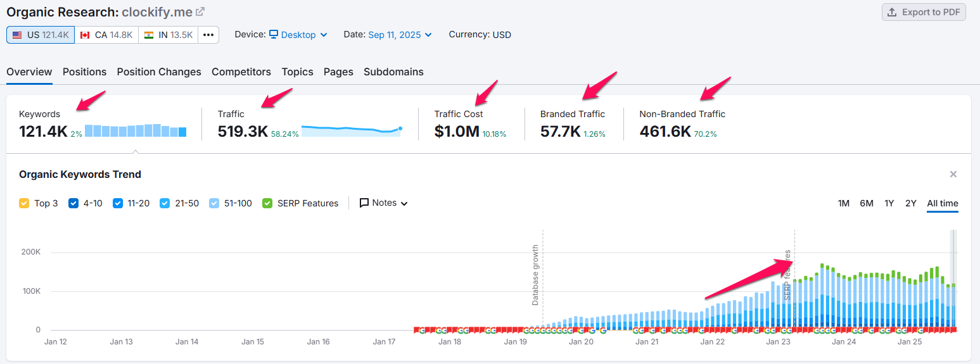Screen dimensions: 980x364
Task: Toggle the 51-100 positions checkbox
Action: [x=214, y=203]
